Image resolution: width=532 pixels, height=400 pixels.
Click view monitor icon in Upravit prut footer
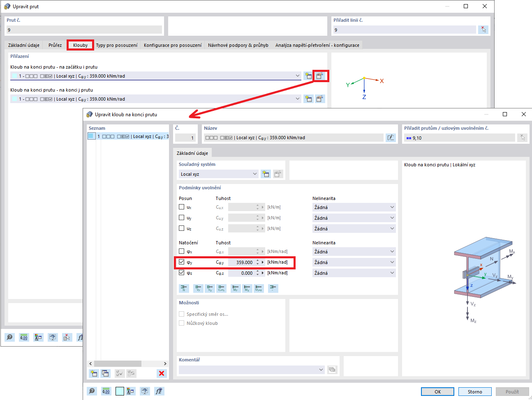(53, 337)
